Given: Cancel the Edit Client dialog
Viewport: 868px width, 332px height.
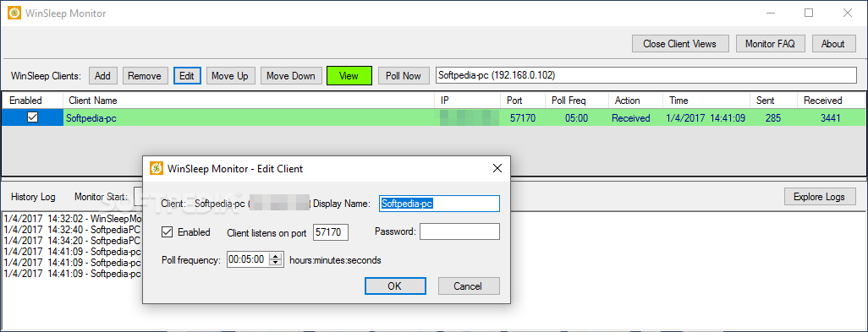Looking at the screenshot, I should point(469,286).
